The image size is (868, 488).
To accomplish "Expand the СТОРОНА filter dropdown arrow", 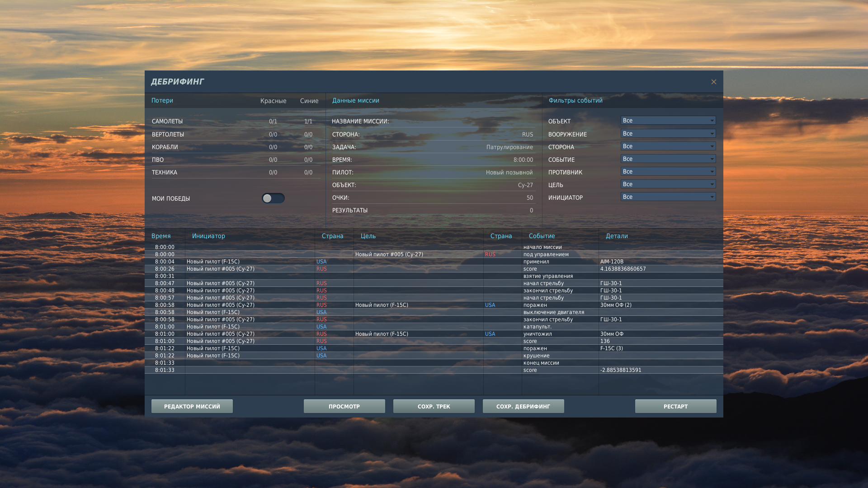I will pyautogui.click(x=712, y=146).
